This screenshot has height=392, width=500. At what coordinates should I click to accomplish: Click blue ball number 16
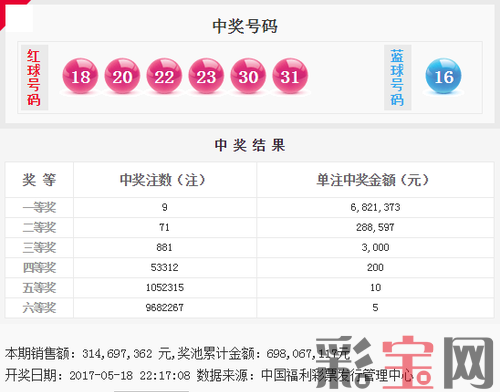click(444, 76)
